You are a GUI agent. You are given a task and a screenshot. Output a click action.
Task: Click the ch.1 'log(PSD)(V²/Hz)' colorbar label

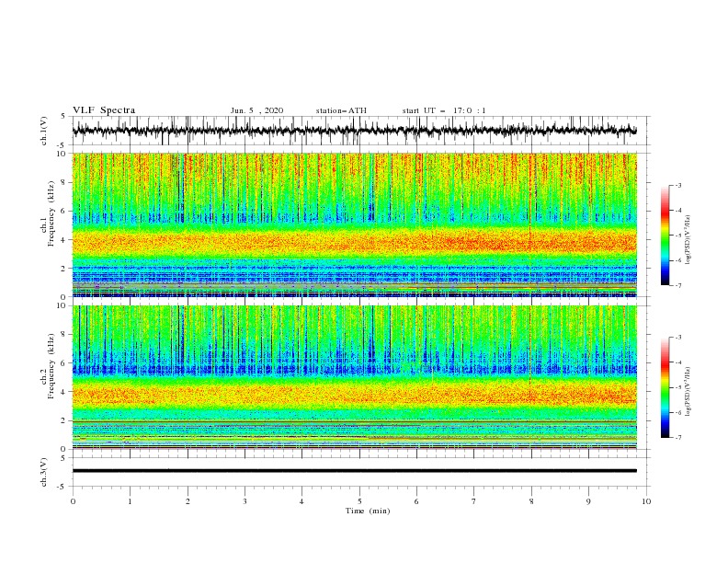688,240
